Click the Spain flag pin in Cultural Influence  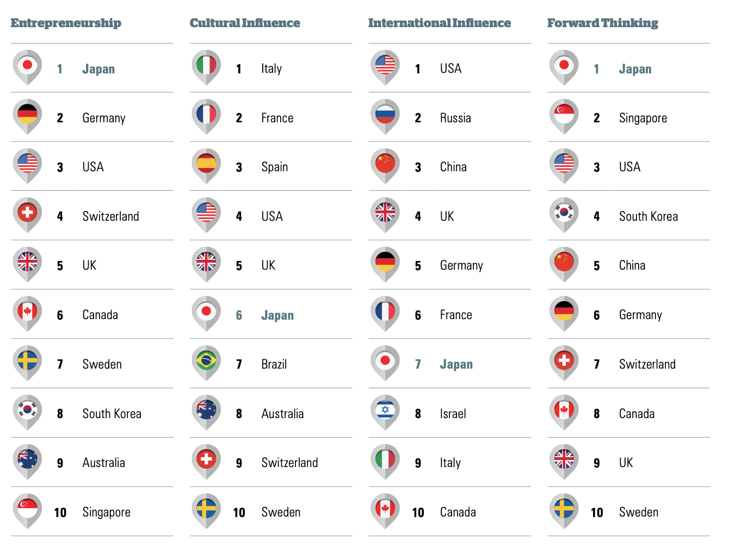[x=206, y=166]
